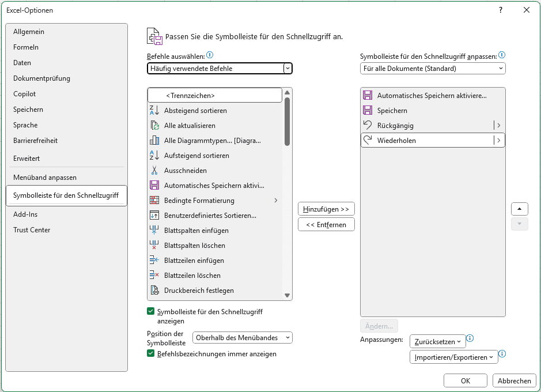
Task: Click the Alle Diagrammtypen chart icon
Action: (154, 141)
